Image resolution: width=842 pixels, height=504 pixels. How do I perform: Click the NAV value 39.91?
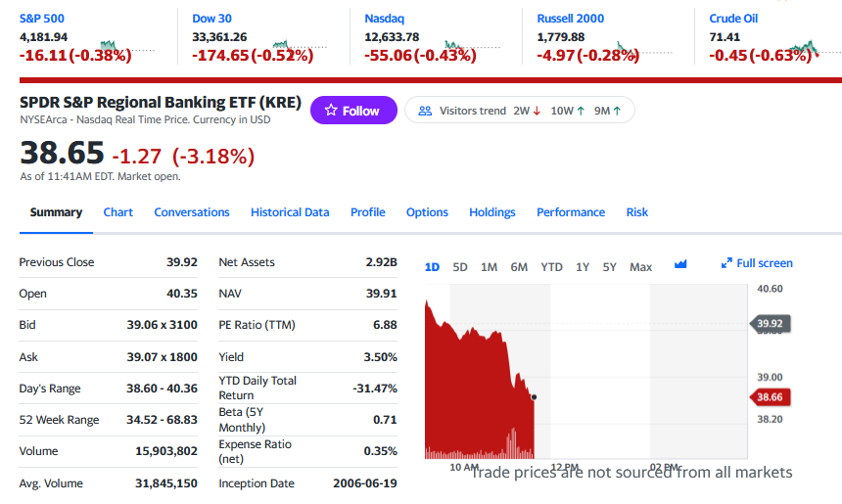click(381, 294)
